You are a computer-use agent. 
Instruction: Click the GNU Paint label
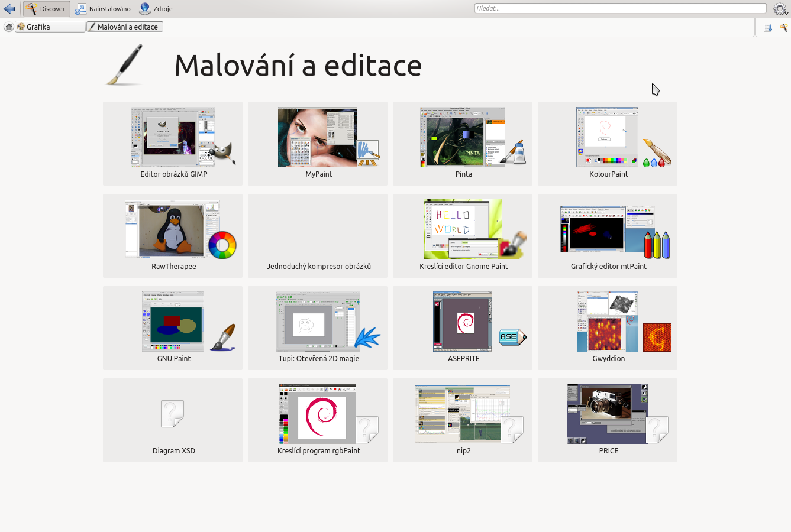coord(174,359)
